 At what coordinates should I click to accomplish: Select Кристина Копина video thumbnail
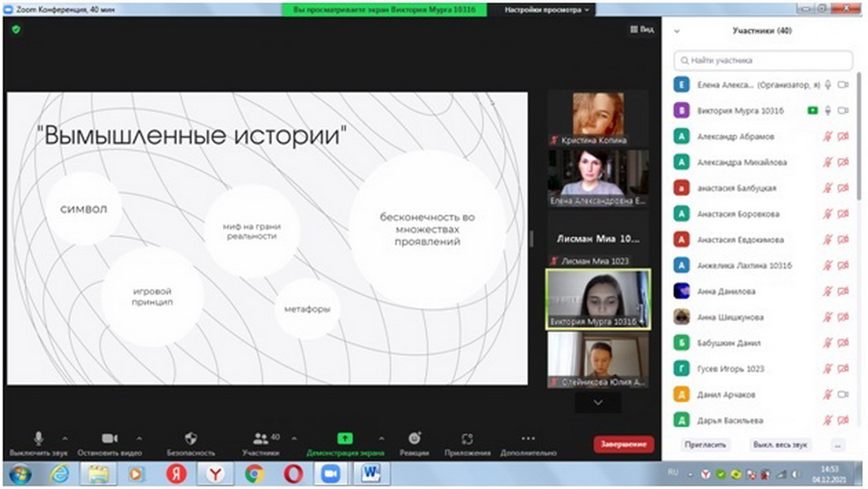598,118
